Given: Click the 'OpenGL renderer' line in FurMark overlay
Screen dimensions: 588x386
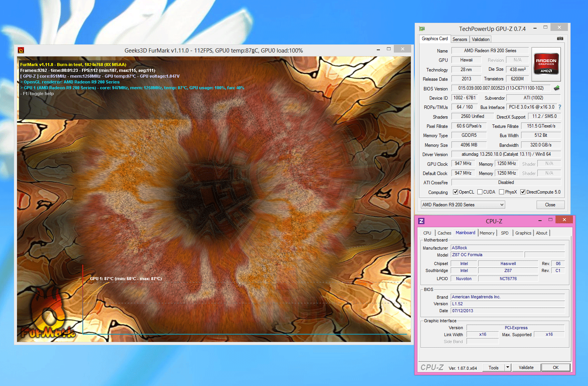Looking at the screenshot, I should click(70, 82).
